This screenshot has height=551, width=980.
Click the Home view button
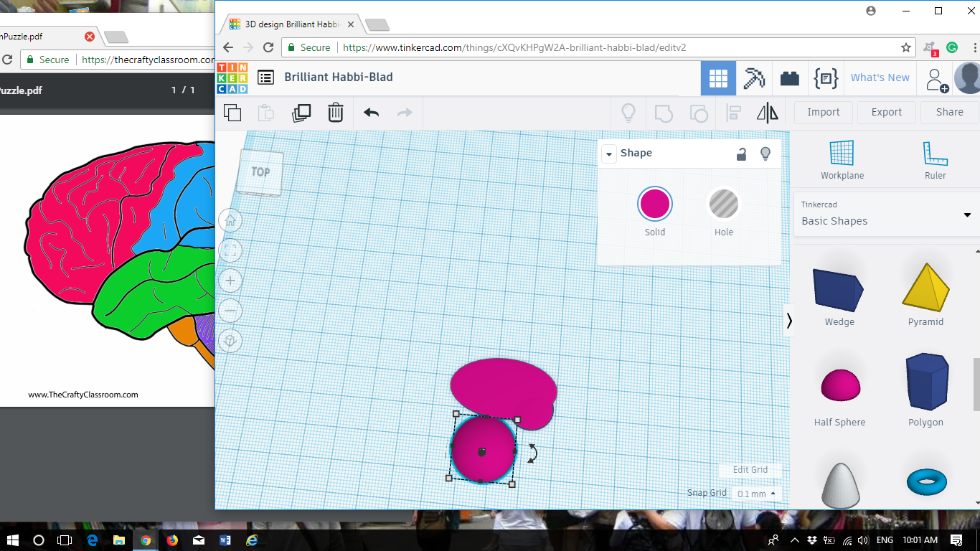230,220
